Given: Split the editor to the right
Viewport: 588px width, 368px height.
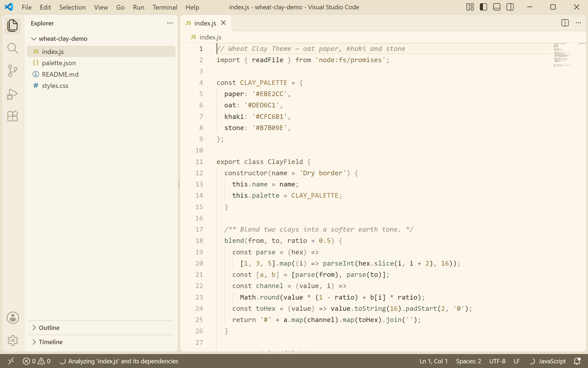Looking at the screenshot, I should tap(565, 23).
